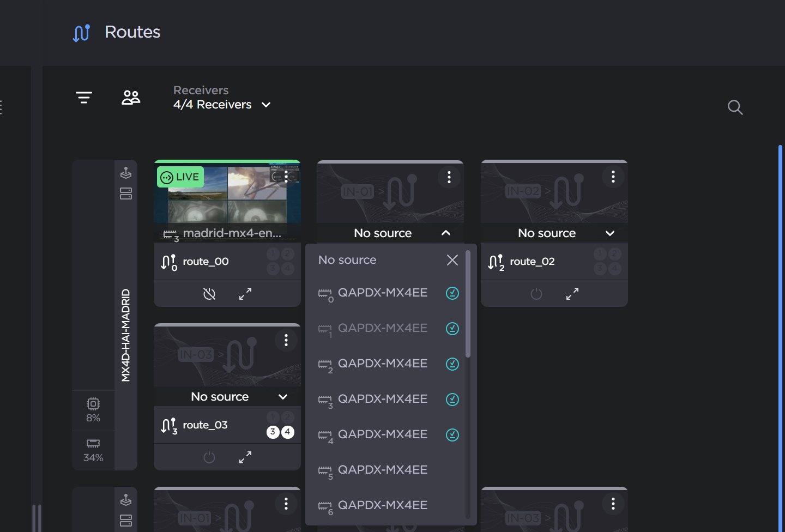Viewport: 785px width, 532px height.
Task: Click the Receivers grouping icon
Action: tap(130, 98)
